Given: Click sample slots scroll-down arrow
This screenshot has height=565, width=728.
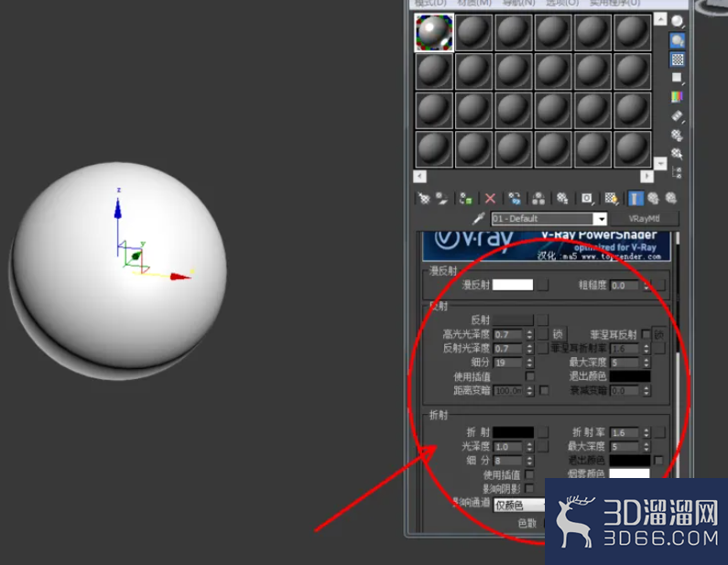Looking at the screenshot, I should click(659, 163).
